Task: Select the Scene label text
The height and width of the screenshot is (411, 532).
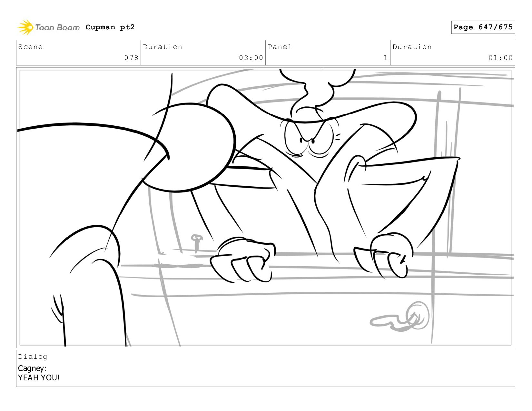Action: point(30,47)
